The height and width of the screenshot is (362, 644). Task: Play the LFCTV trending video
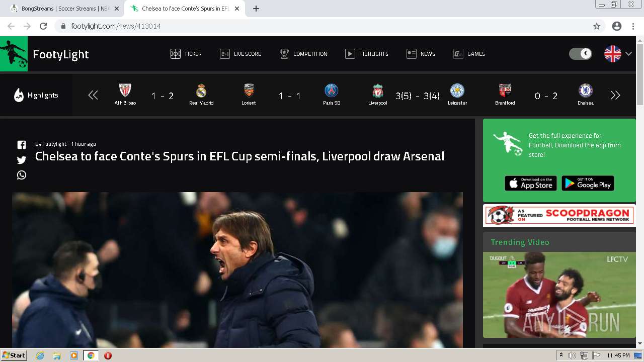(559, 295)
